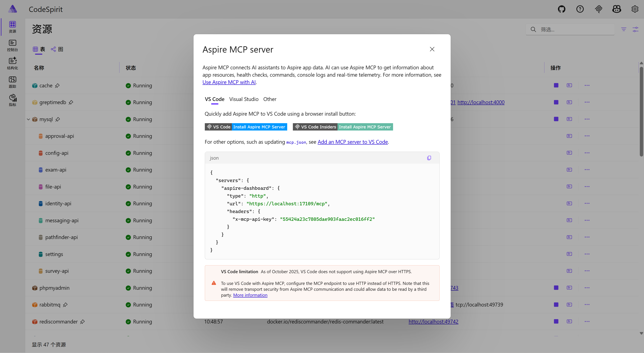Open the GitHub repository icon
The width and height of the screenshot is (644, 353).
561,9
